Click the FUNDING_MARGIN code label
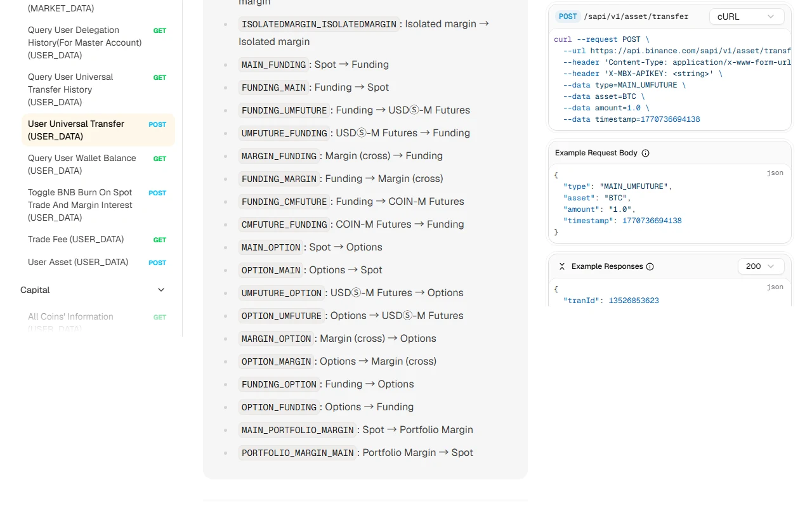812x520 pixels. tap(279, 179)
